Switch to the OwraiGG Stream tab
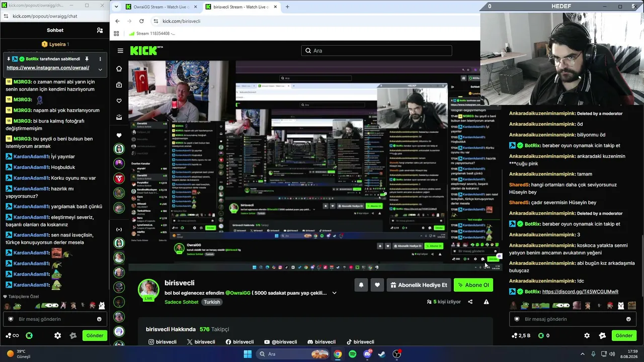Viewport: 644px width, 362px height. (x=162, y=7)
